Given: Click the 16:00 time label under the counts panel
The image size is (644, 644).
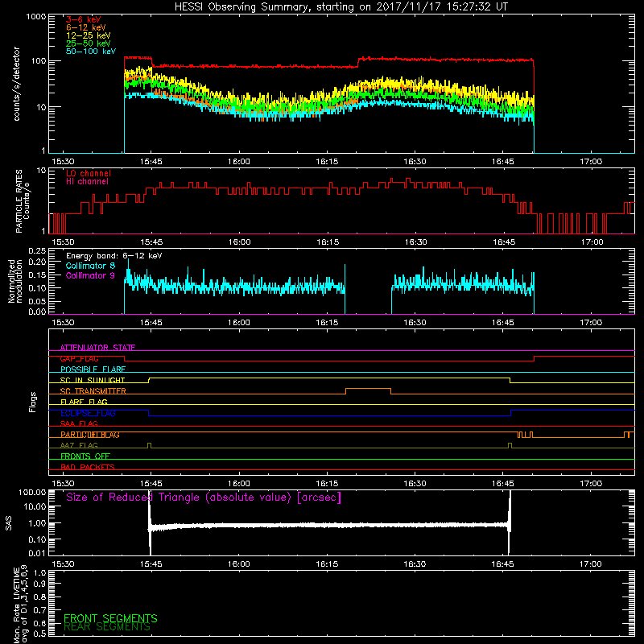Looking at the screenshot, I should [238, 162].
